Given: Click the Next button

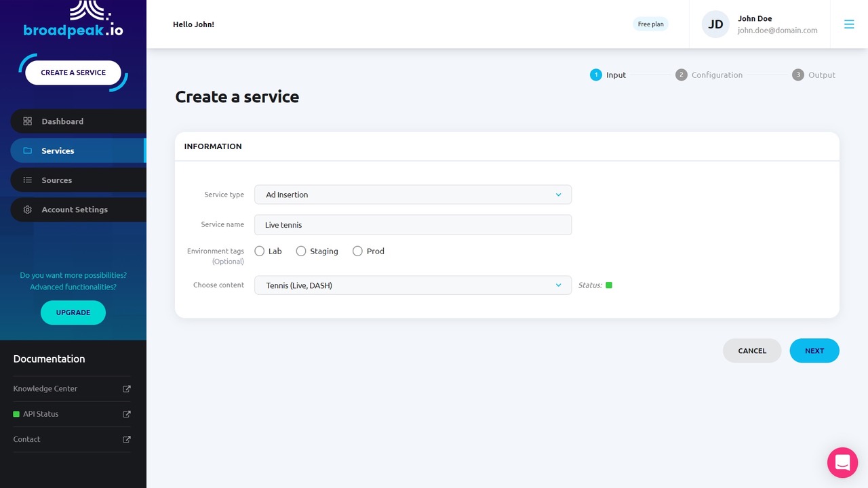Looking at the screenshot, I should [x=814, y=350].
